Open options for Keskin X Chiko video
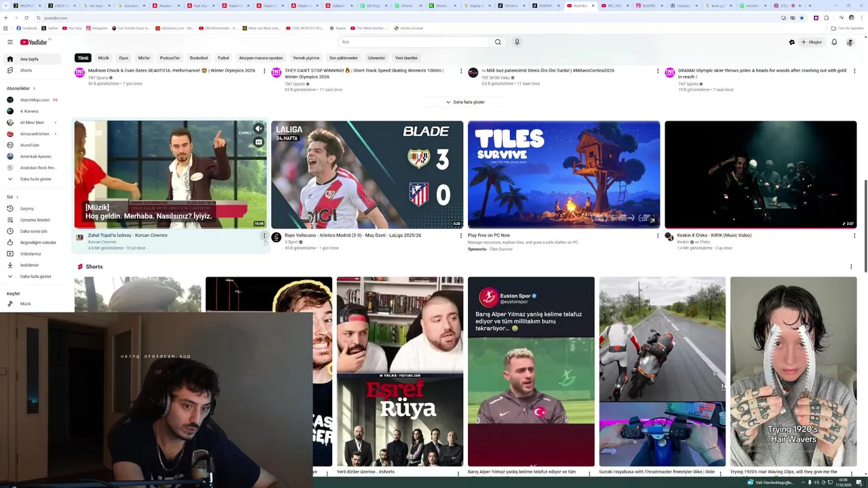The image size is (868, 488). coord(854,236)
